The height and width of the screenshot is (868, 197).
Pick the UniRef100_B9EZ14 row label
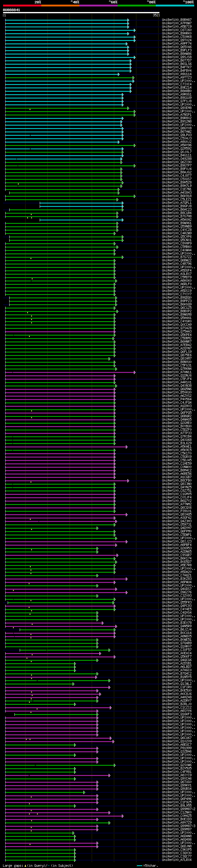coord(177,88)
